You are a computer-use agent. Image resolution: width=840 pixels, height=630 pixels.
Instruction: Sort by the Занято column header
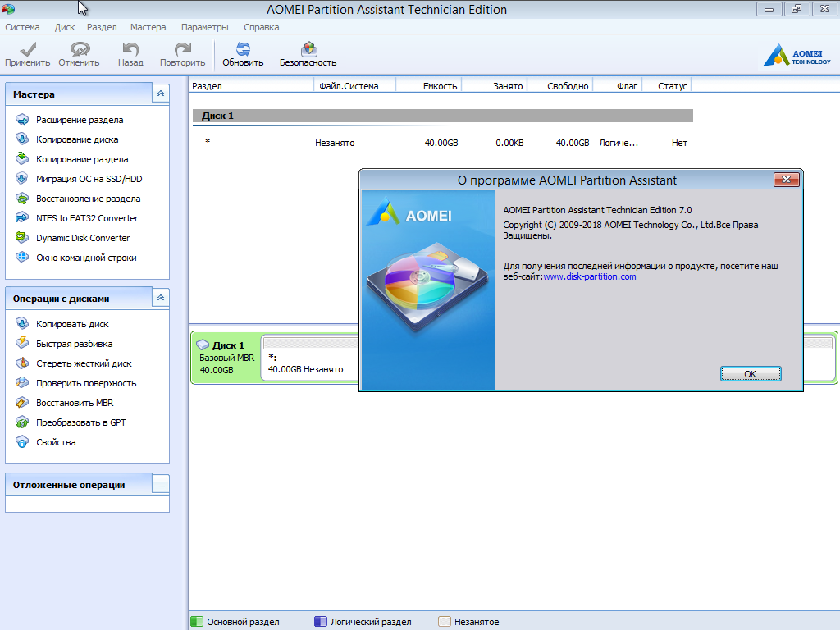pos(495,85)
